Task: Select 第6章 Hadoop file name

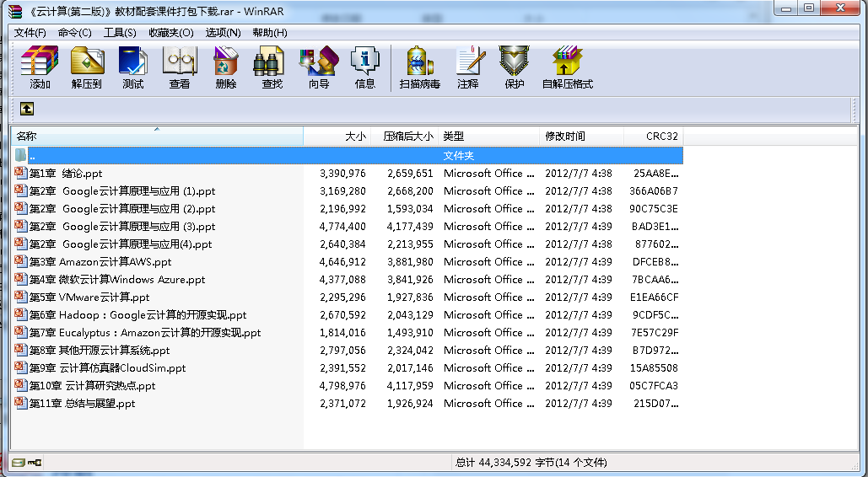Action: point(137,315)
